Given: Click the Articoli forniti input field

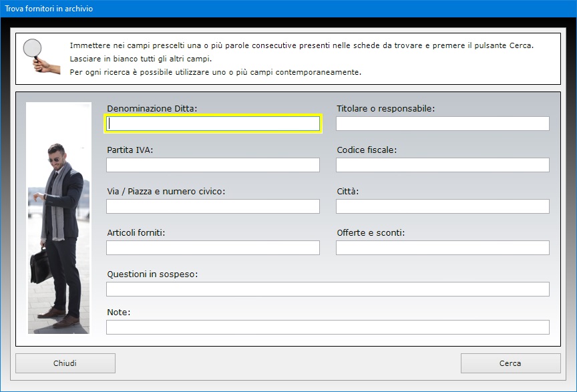Looking at the screenshot, I should pos(213,248).
